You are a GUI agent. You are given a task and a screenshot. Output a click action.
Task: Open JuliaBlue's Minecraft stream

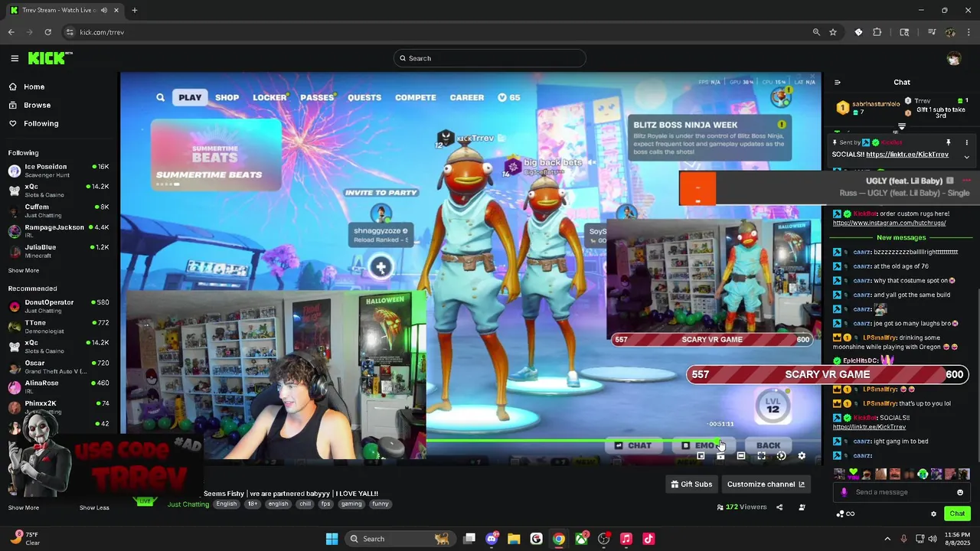[58, 251]
